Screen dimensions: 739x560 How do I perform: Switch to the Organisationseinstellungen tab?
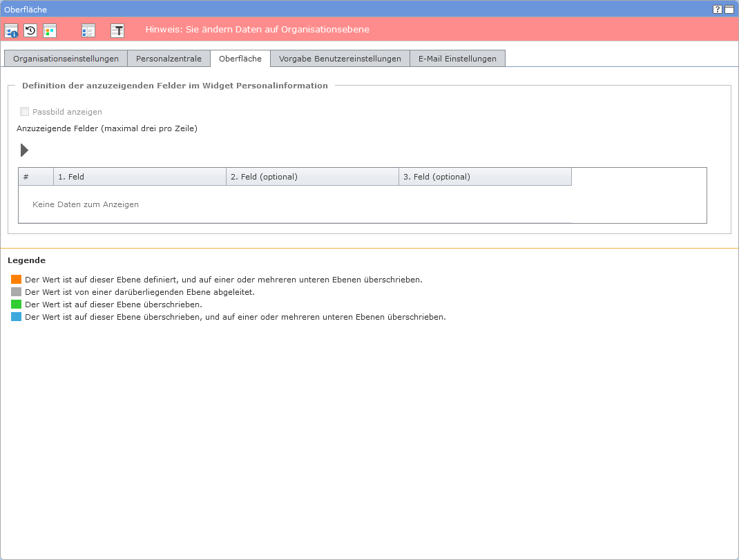tap(66, 59)
